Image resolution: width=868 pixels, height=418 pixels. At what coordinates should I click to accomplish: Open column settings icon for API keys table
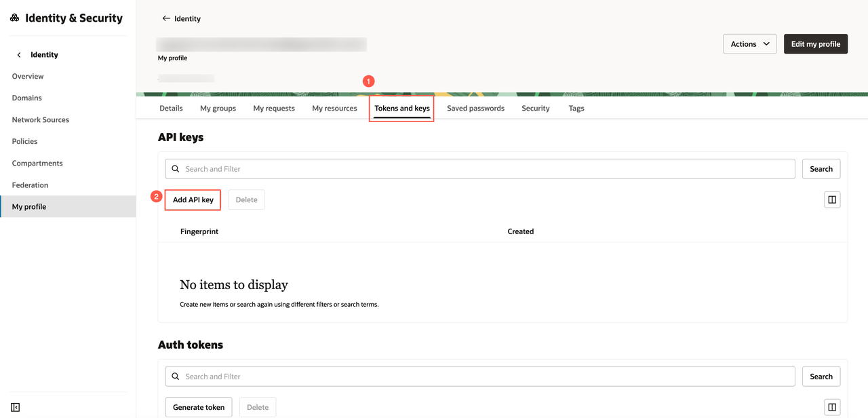point(832,199)
